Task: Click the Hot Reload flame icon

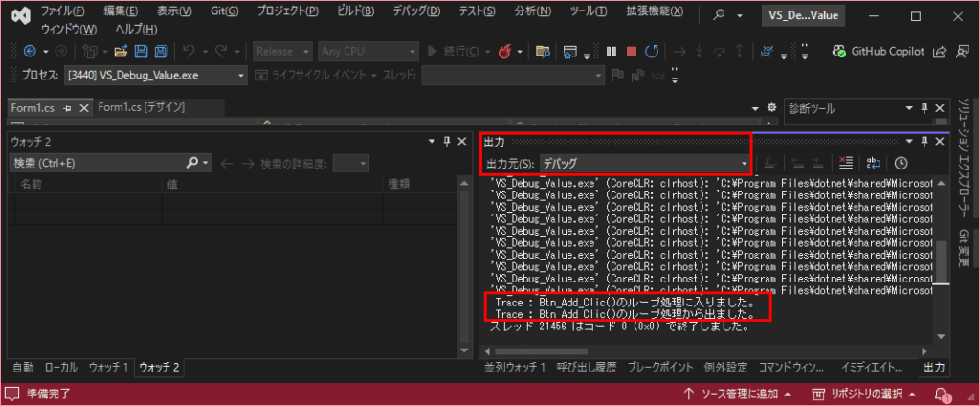Action: [505, 52]
